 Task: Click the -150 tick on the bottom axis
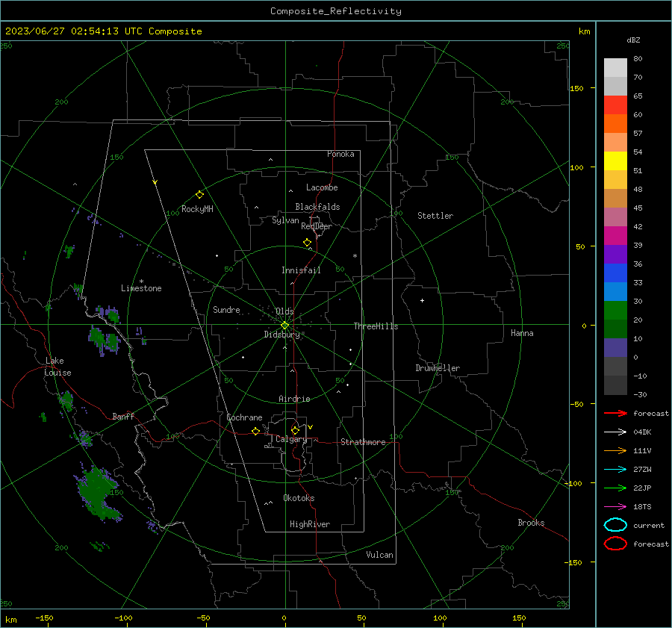tap(44, 618)
